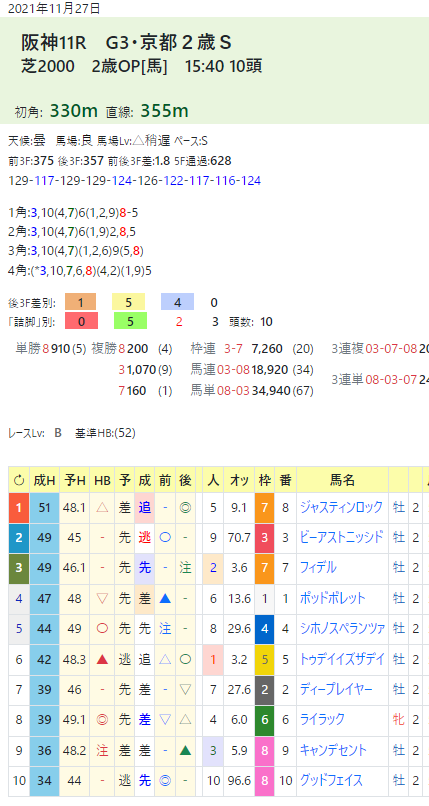429x806 pixels.
Task: Open horse ディープレイヤー link
Action: coord(336,689)
